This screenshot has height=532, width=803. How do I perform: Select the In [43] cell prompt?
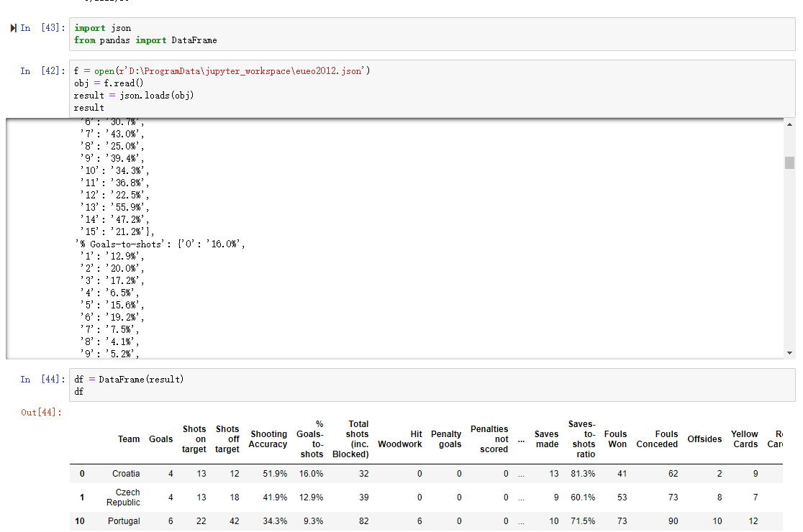pos(43,28)
